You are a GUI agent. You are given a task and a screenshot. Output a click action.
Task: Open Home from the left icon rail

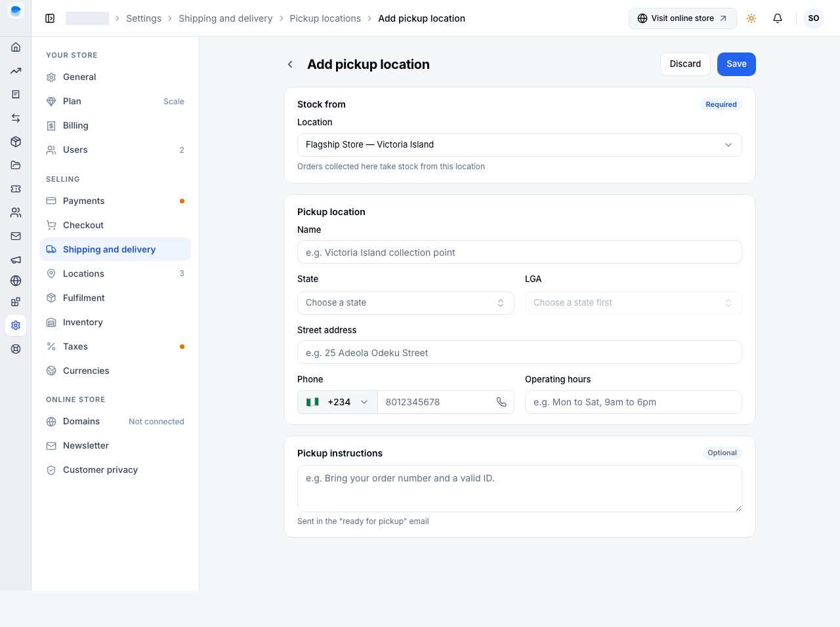(16, 47)
